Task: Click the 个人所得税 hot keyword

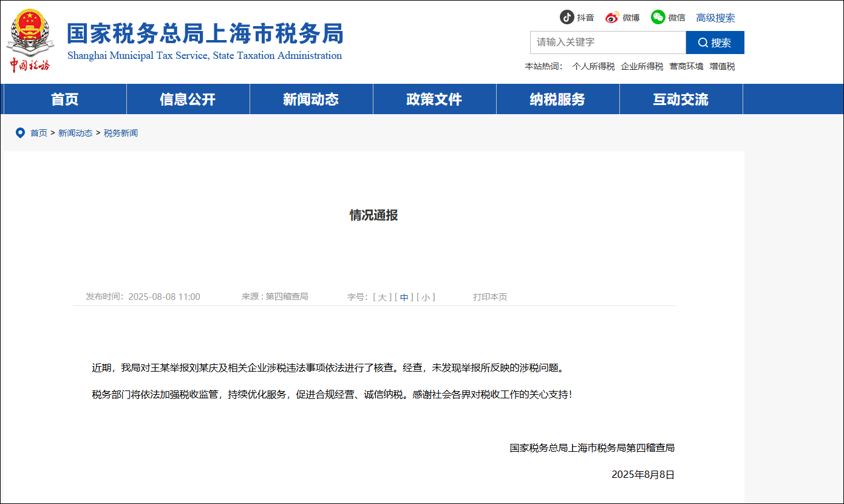Action: 593,67
